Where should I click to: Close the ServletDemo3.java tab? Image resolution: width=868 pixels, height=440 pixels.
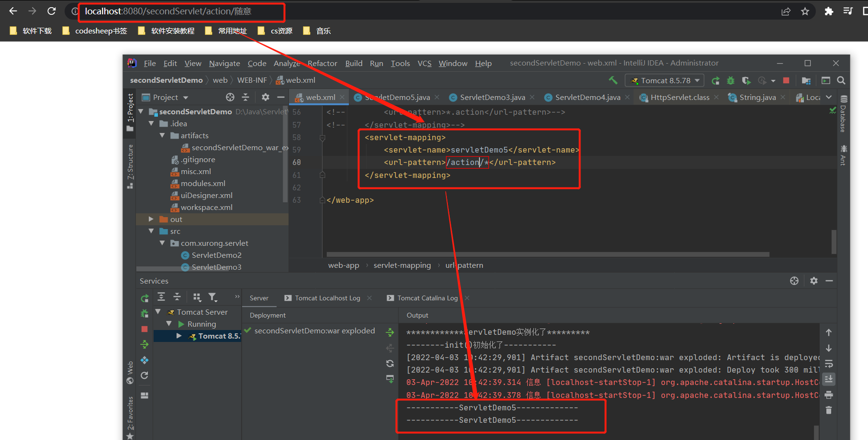[532, 97]
